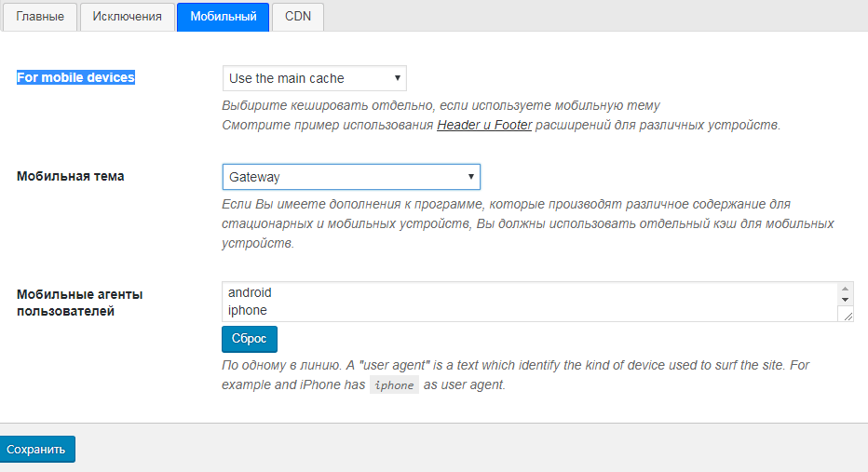Save settings with the Сохранить button

coord(36,450)
